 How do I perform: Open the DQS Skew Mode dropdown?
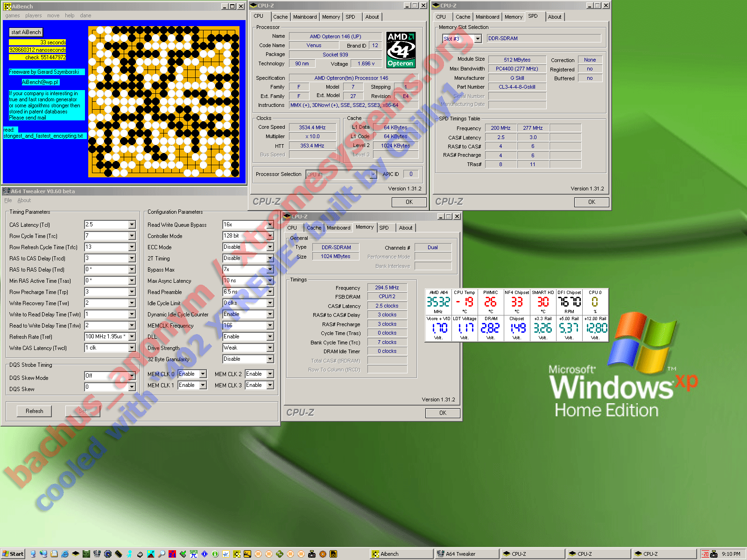(132, 376)
